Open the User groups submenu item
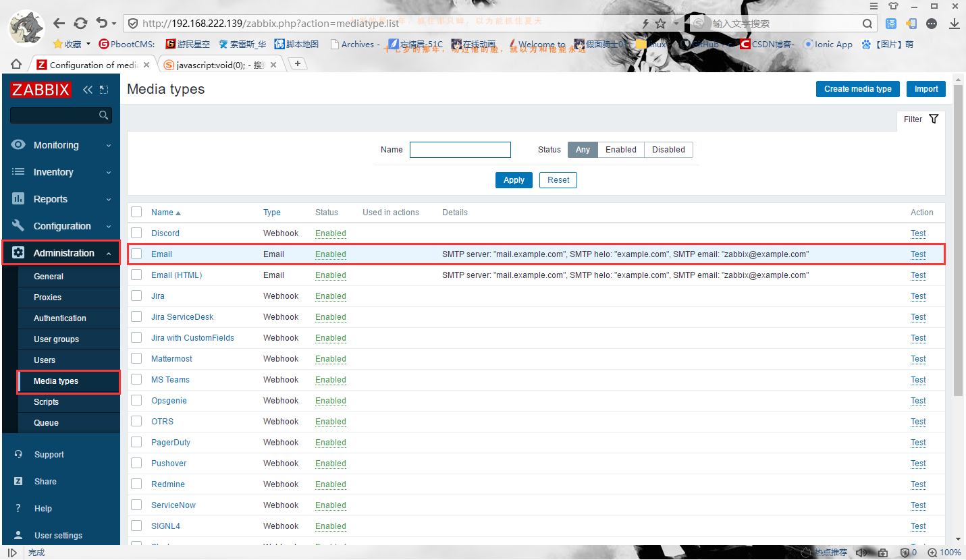Screen dimensions: 966x560 (x=56, y=339)
